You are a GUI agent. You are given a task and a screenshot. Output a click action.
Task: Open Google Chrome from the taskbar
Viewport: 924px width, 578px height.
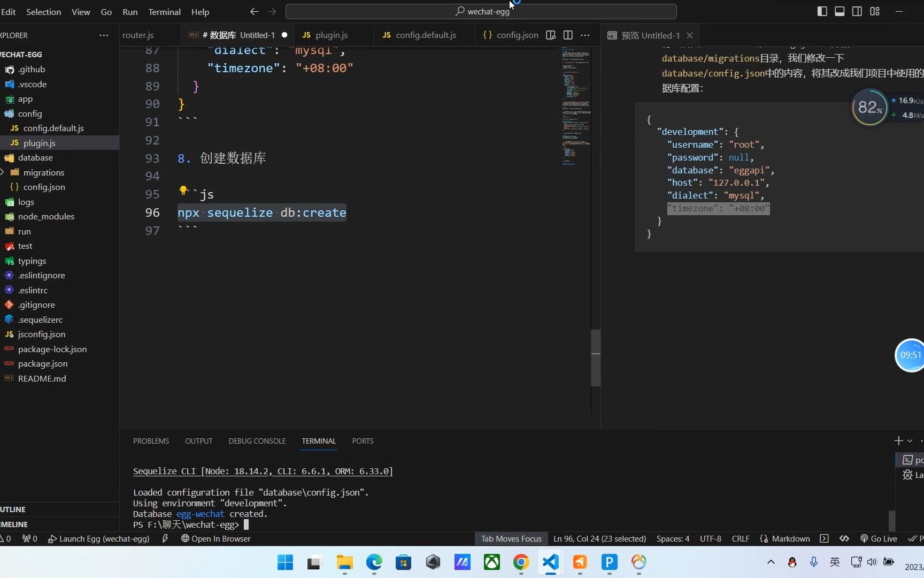[x=521, y=562]
